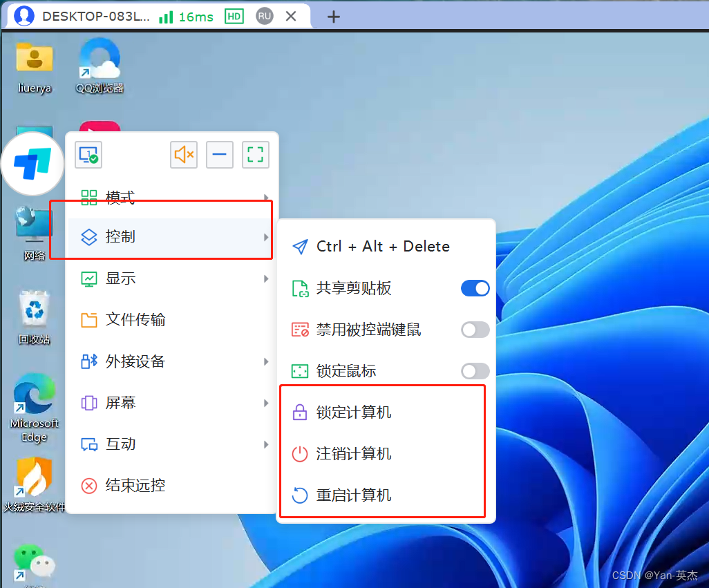Select the Microsoft Edge desktop shortcut
Viewport: 709px width, 588px height.
[35, 408]
